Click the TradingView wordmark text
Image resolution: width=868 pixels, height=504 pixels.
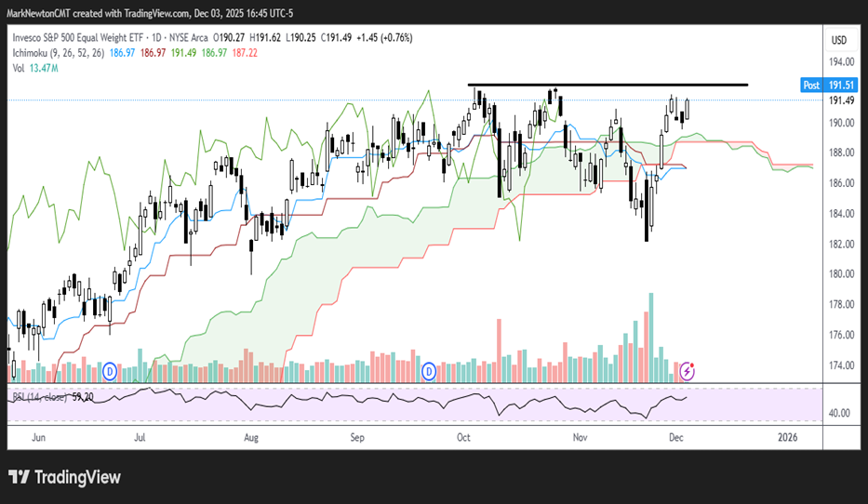click(x=78, y=477)
